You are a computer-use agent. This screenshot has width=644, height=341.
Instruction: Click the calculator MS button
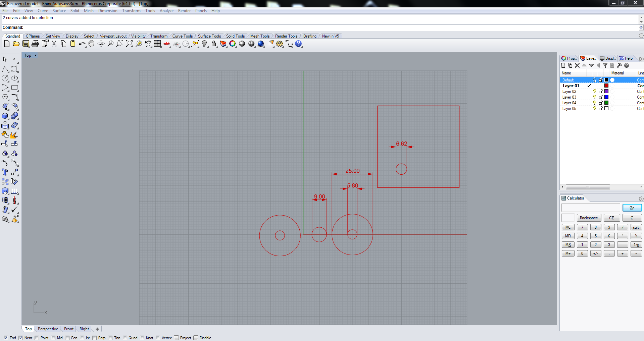coord(568,245)
